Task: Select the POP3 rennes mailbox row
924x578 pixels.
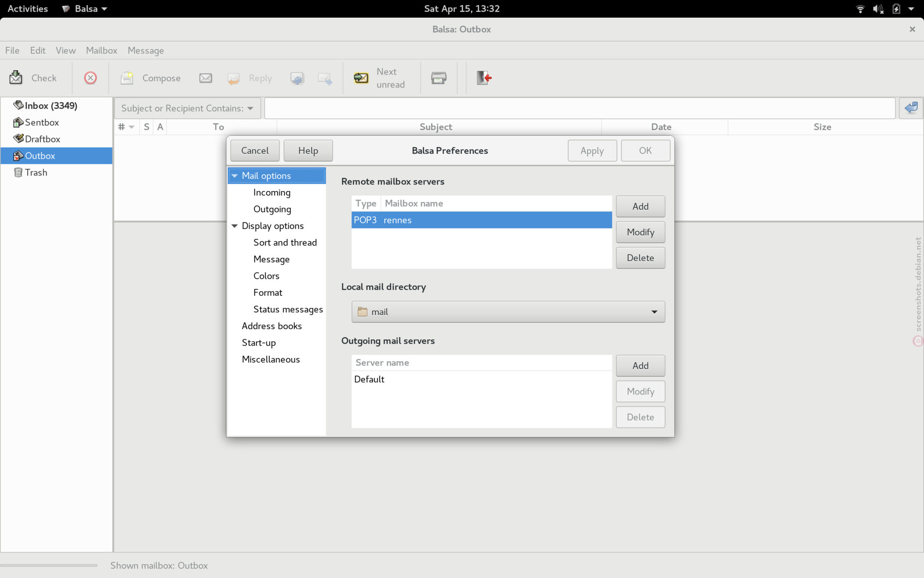Action: point(481,220)
